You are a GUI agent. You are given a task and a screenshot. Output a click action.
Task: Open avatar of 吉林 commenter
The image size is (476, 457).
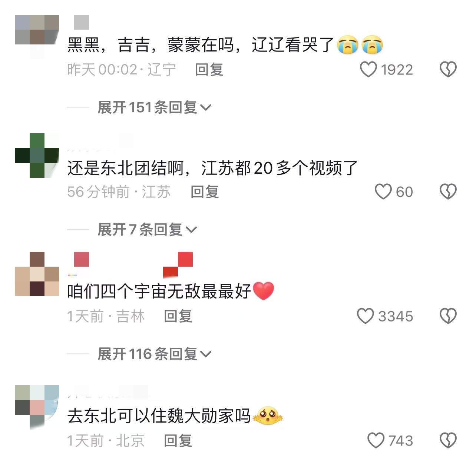37,274
